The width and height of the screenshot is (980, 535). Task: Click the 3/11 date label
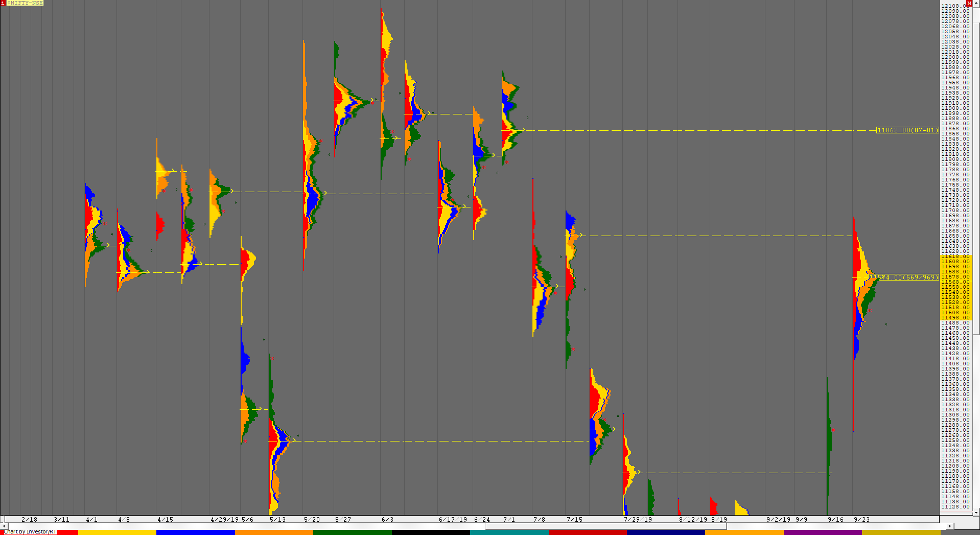(61, 519)
